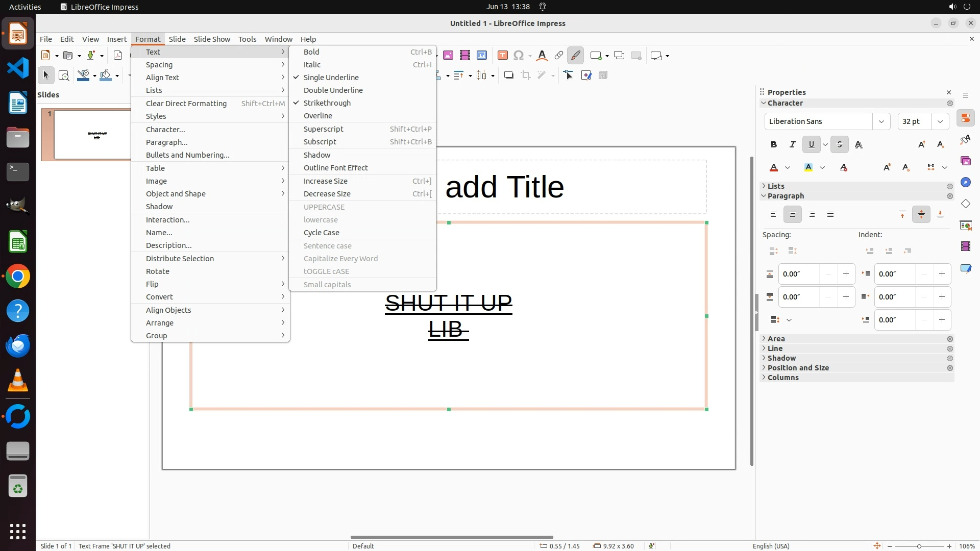The height and width of the screenshot is (551, 980).
Task: Select Align Right paragraph icon
Action: 812,214
